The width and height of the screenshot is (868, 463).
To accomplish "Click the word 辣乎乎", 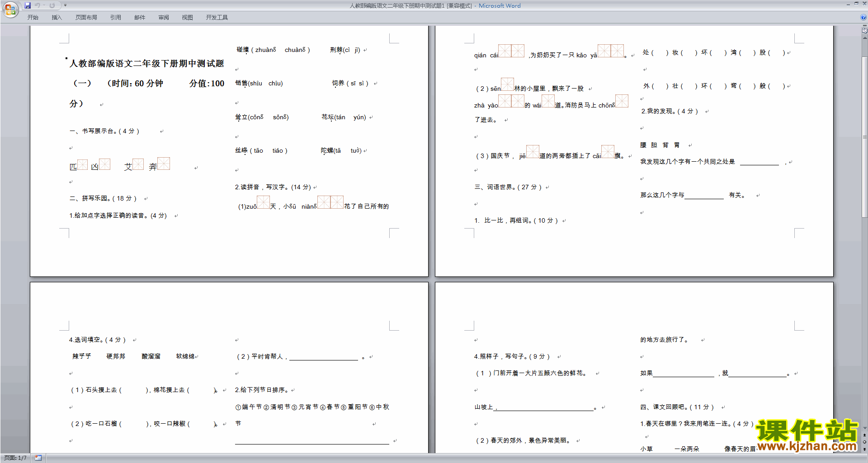I will (x=82, y=356).
